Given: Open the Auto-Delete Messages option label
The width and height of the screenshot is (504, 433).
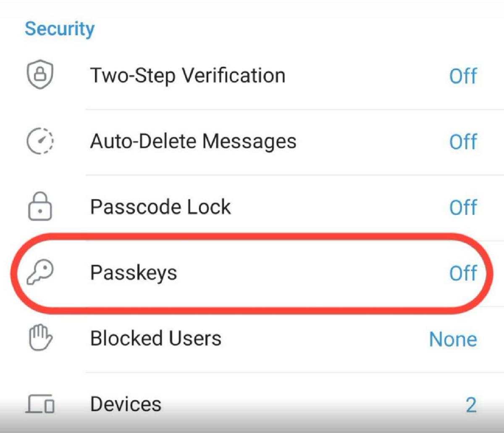Looking at the screenshot, I should 193,142.
